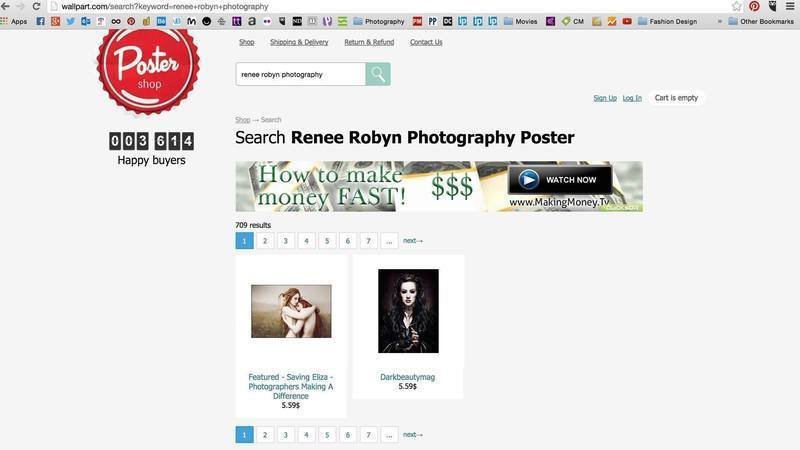800x450 pixels.
Task: Go to results page 2 in top pagination
Action: pyautogui.click(x=265, y=241)
